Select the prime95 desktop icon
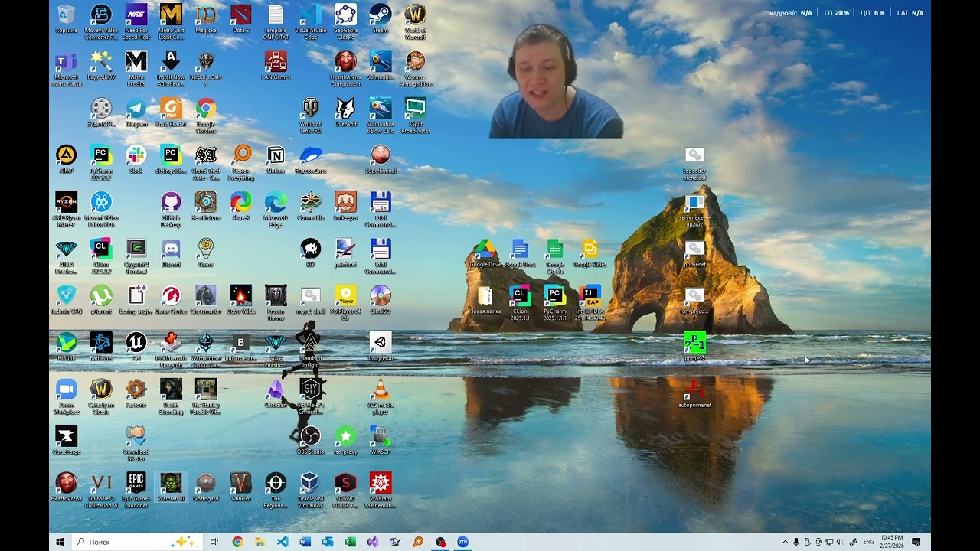This screenshot has width=980, height=551. (x=694, y=346)
